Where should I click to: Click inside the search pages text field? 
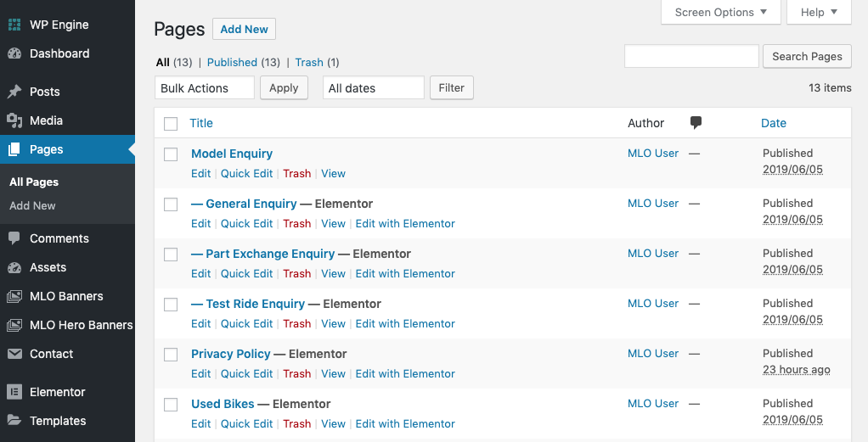(x=691, y=57)
